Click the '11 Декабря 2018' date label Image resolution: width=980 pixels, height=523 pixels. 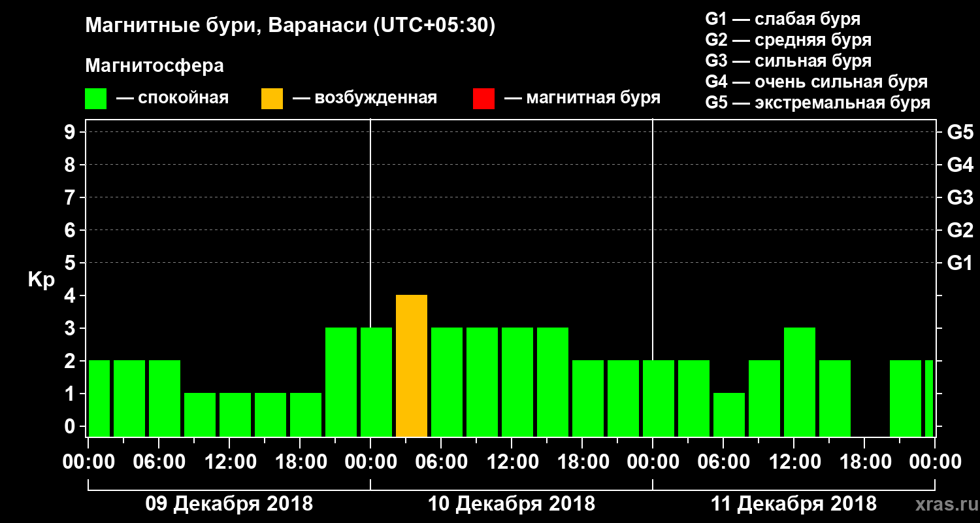[793, 504]
